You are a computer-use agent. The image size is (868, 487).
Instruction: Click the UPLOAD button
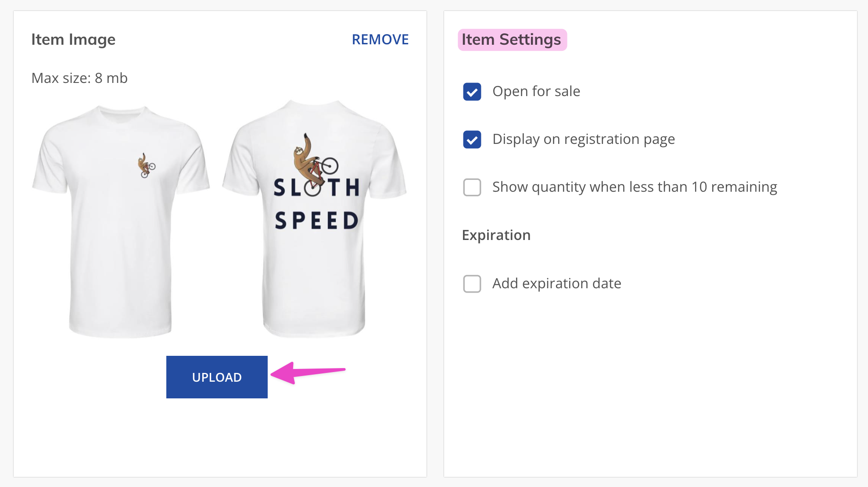coord(217,377)
